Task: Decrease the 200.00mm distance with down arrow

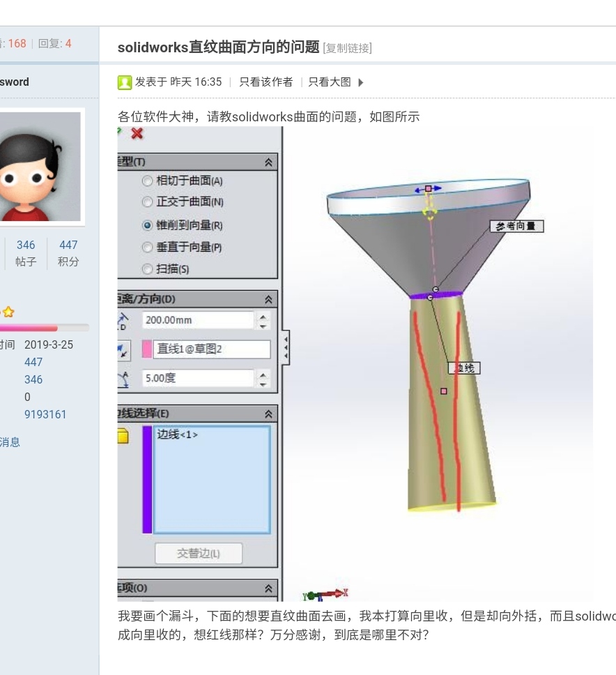Action: click(263, 326)
